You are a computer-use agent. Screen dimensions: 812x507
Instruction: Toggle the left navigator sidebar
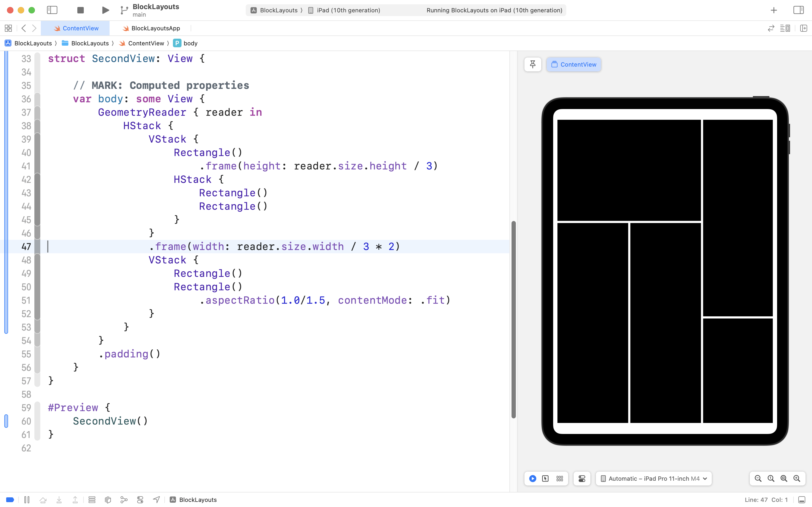52,10
